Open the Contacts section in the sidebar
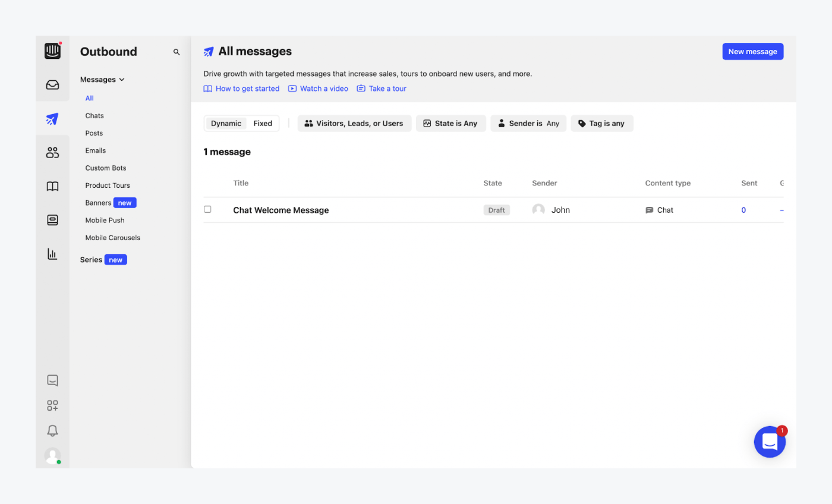This screenshot has height=504, width=832. pyautogui.click(x=52, y=152)
